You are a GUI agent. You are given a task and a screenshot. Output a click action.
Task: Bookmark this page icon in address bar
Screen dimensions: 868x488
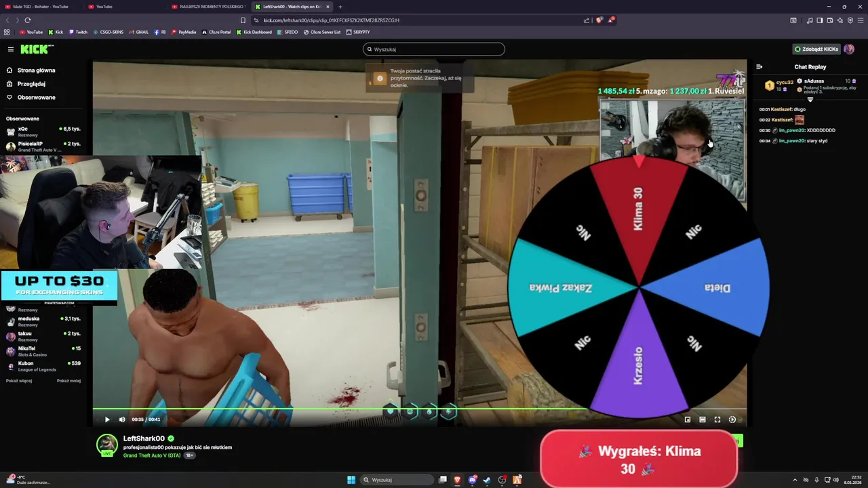pyautogui.click(x=243, y=20)
